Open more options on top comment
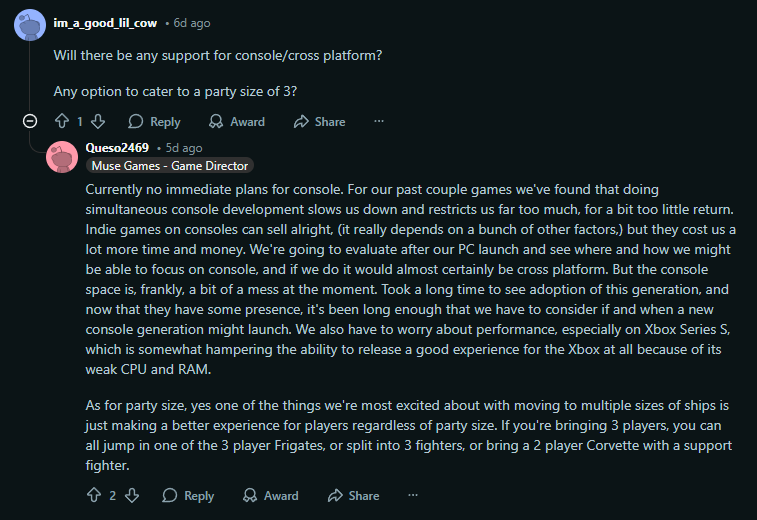 tap(379, 122)
